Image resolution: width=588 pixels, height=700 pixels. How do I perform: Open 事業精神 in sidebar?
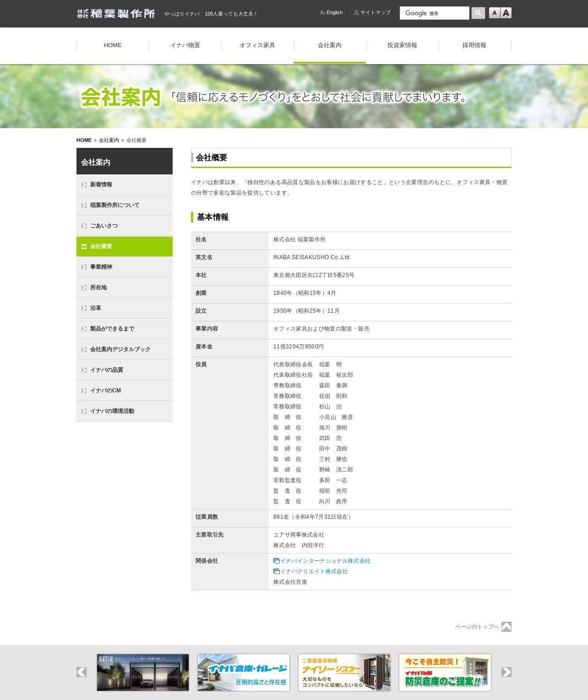(125, 267)
